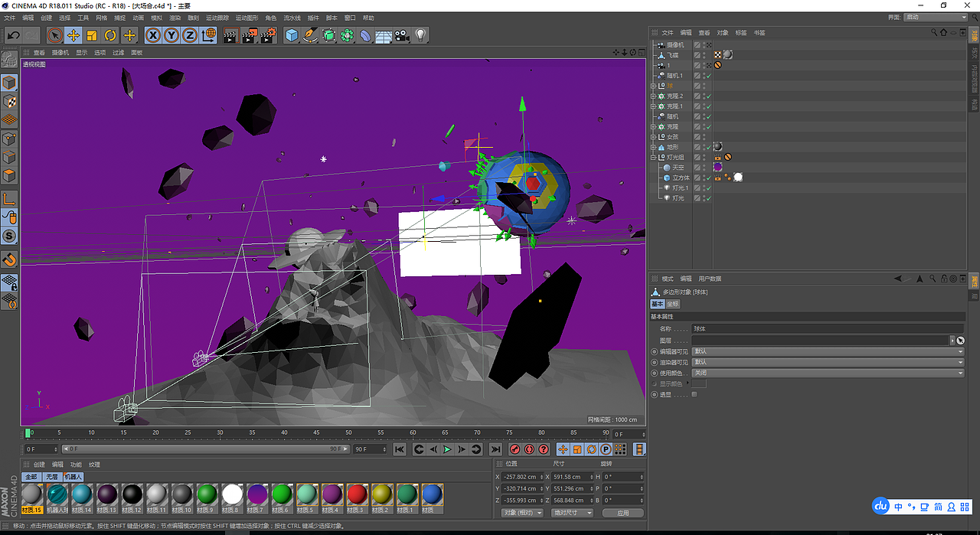Select the purple 天空 material swatch
Screen dimensions: 980x535
click(718, 168)
